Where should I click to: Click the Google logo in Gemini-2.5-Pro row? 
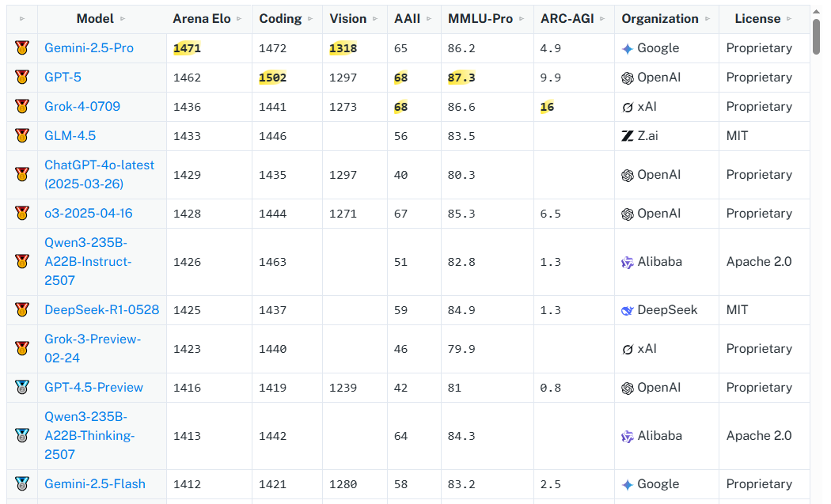628,48
